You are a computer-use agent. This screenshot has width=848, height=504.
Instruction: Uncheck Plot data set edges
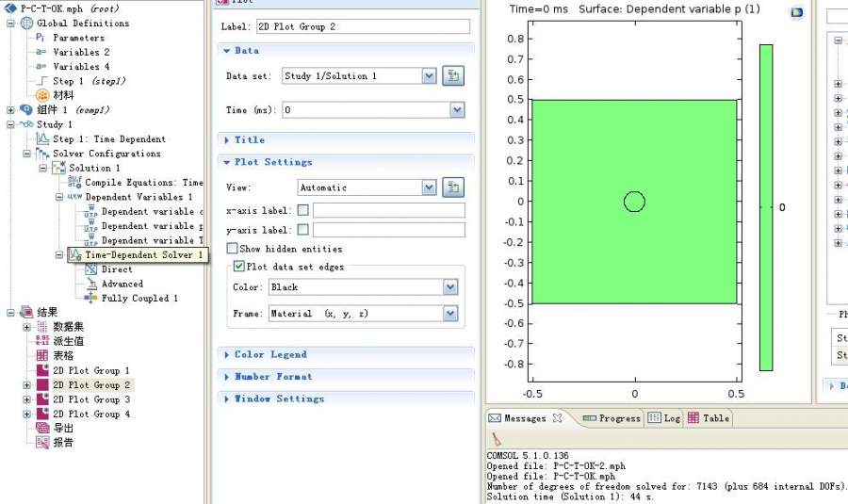pos(238,266)
